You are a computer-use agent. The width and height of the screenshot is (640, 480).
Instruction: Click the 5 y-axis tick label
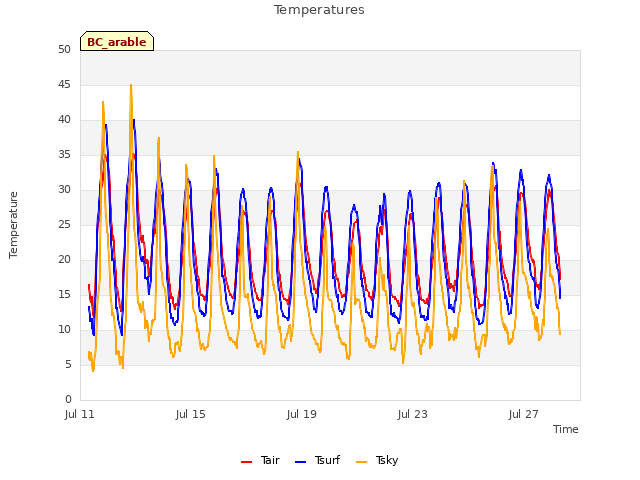point(68,364)
